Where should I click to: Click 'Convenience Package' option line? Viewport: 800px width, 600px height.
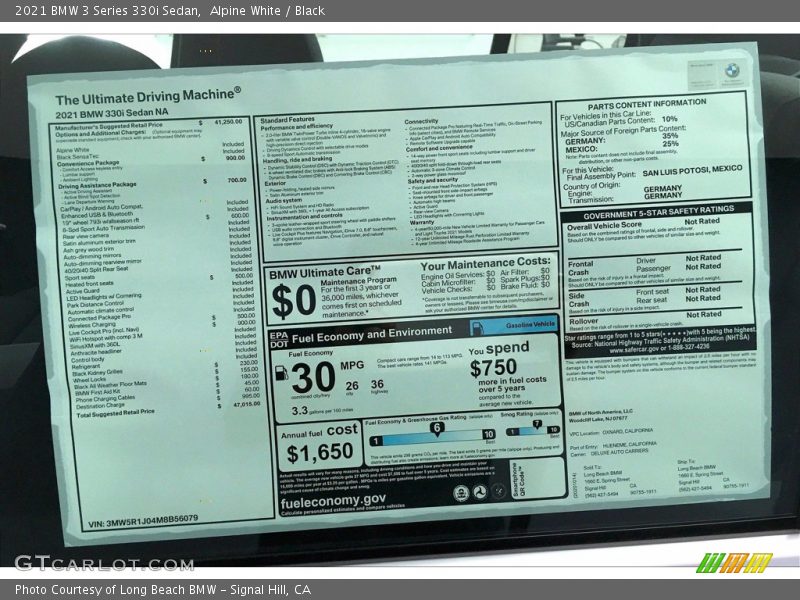tap(88, 163)
